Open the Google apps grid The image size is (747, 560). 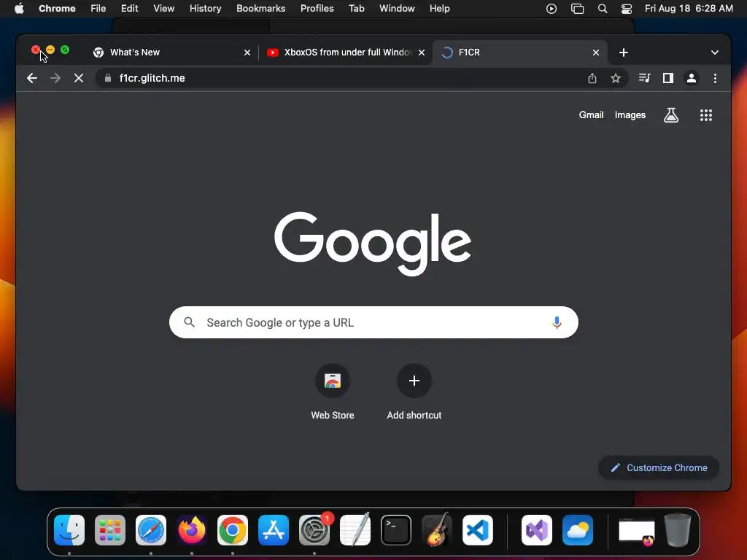pyautogui.click(x=705, y=114)
